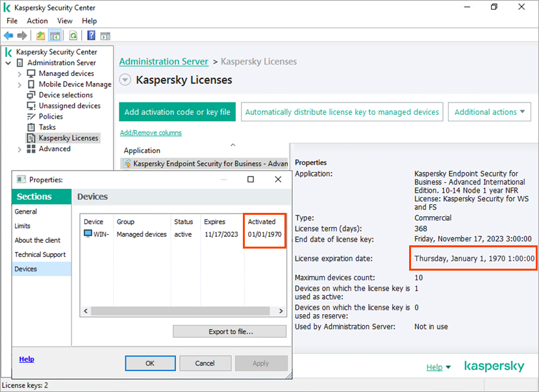Click the back navigation arrow icon
Viewport: 539px width, 392px height.
tap(8, 35)
